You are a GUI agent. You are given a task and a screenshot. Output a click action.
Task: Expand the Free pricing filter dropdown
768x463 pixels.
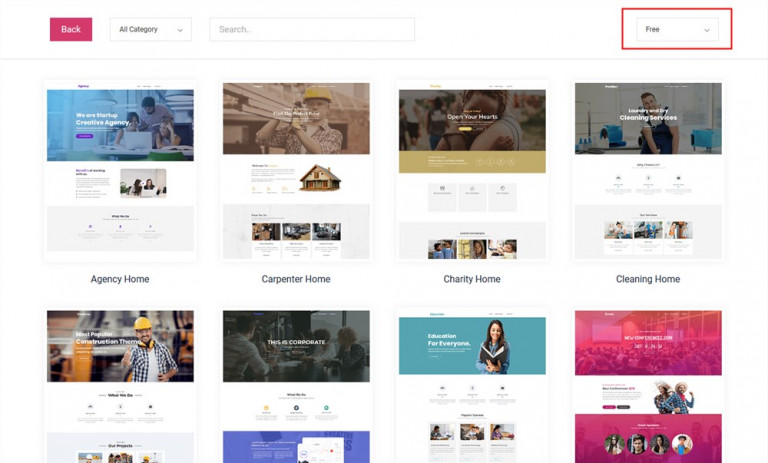pyautogui.click(x=677, y=30)
